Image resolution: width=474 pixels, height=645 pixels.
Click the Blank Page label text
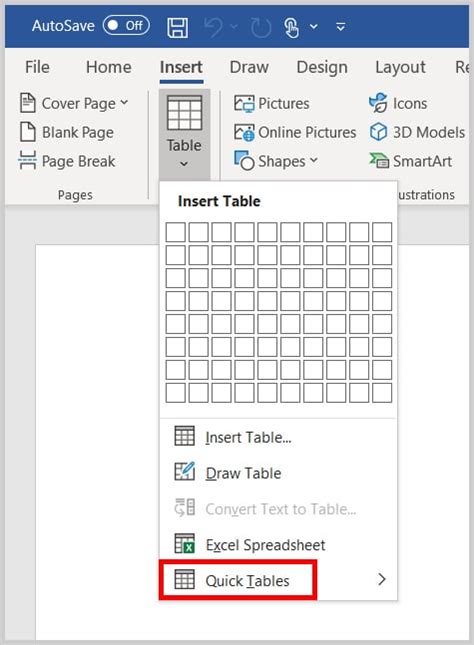tap(78, 132)
